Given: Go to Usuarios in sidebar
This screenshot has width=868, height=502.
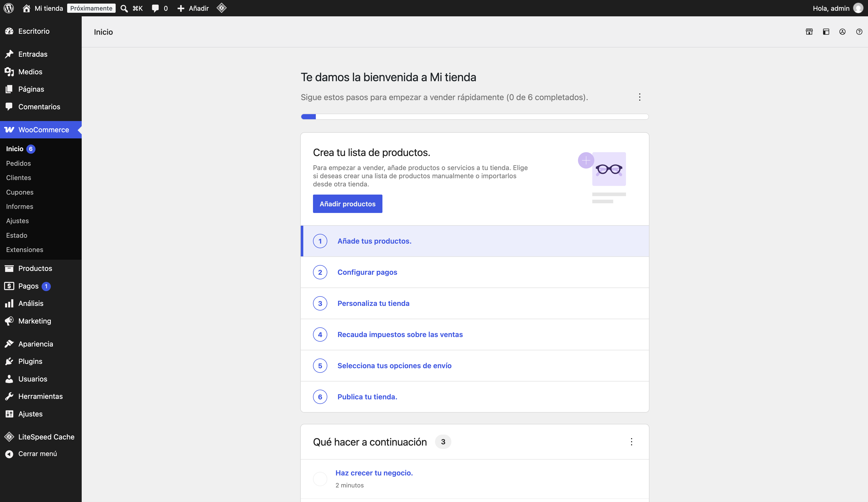Looking at the screenshot, I should pos(41,379).
